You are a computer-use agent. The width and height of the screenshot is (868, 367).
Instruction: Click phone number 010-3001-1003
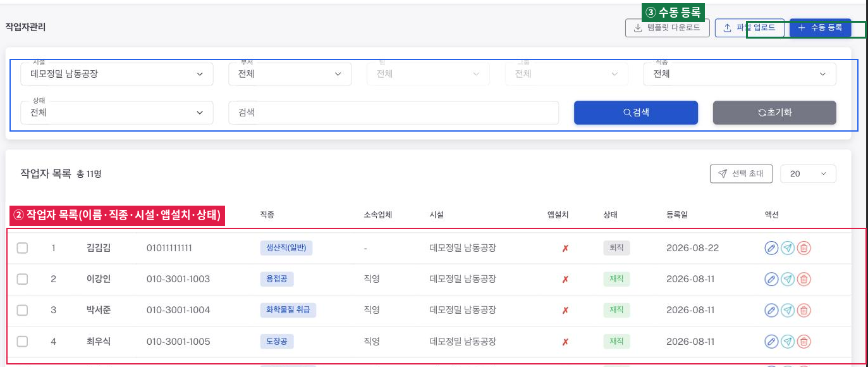(x=178, y=279)
